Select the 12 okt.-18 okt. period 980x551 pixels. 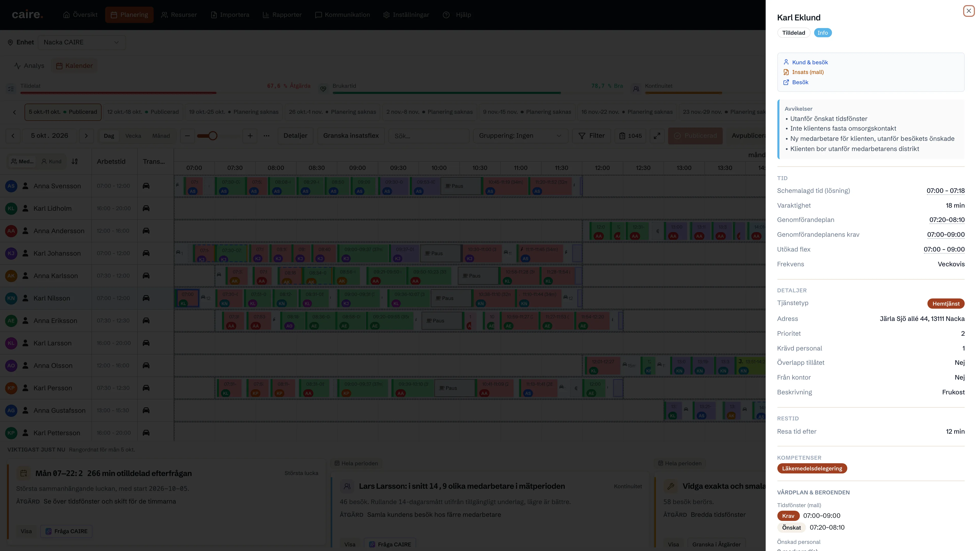(143, 112)
